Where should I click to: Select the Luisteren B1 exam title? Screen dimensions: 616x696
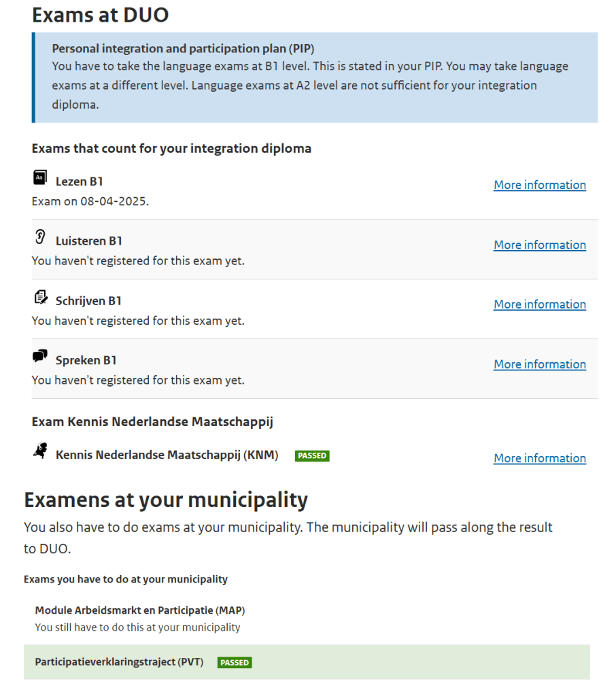coord(89,241)
